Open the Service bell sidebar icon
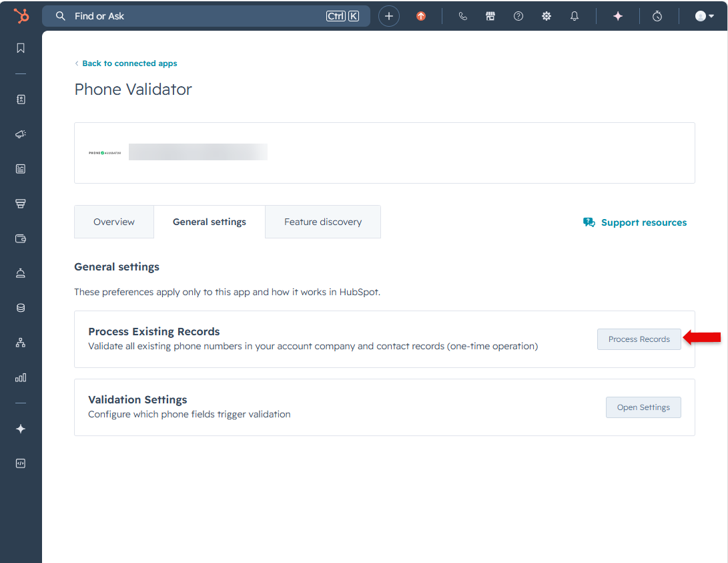Image resolution: width=728 pixels, height=563 pixels. 21,273
